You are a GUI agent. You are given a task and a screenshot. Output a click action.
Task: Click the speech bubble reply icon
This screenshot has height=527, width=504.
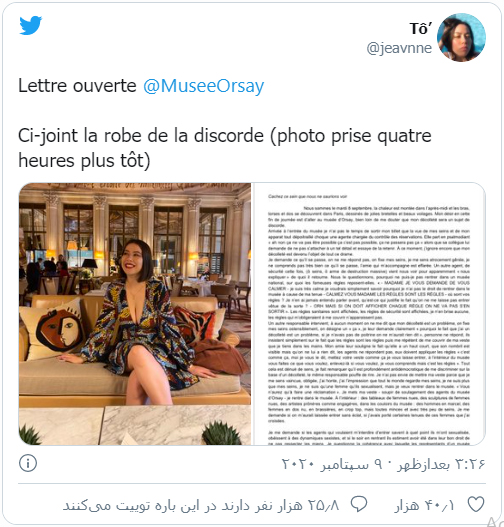[359, 504]
